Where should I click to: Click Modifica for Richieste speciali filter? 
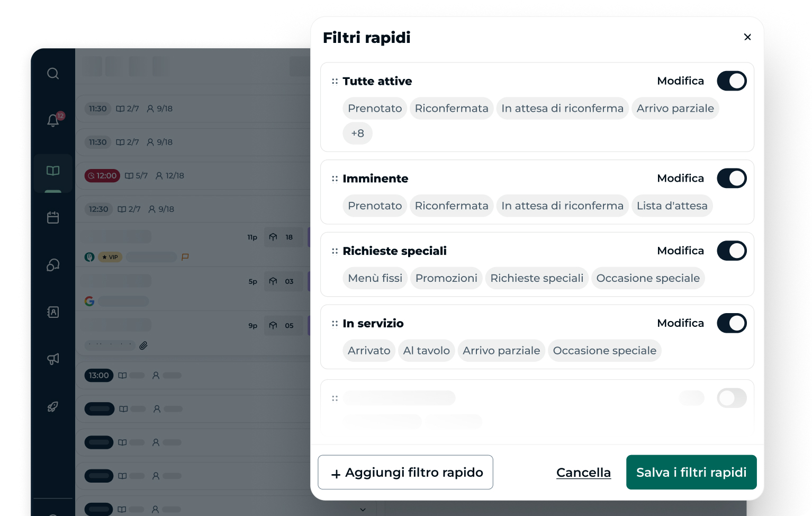(x=680, y=251)
